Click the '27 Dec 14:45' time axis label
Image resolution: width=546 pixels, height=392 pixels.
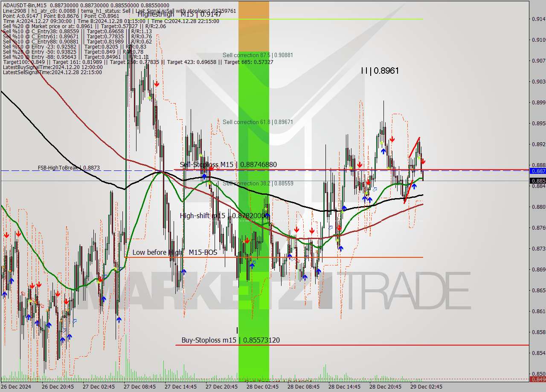click(180, 387)
